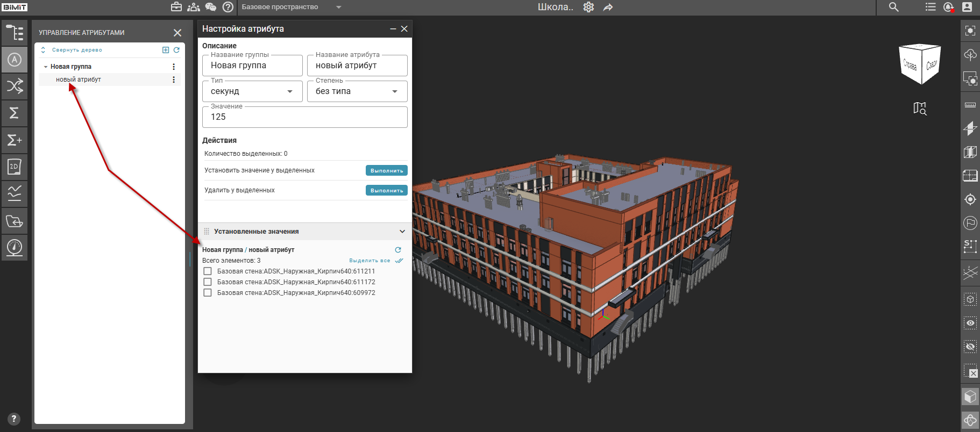Click the view cube Справа face

(910, 65)
